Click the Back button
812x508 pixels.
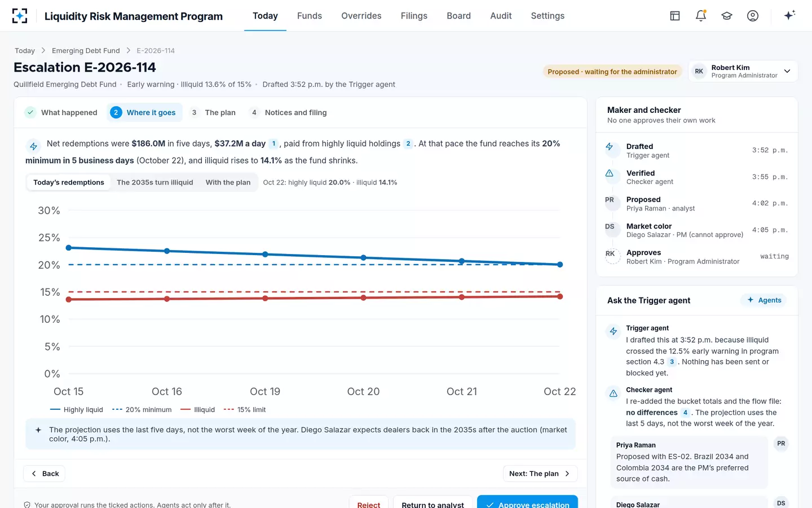click(44, 474)
